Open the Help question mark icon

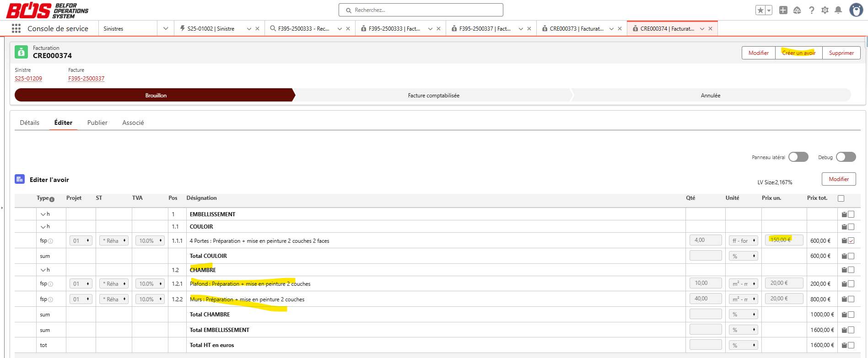(x=811, y=10)
